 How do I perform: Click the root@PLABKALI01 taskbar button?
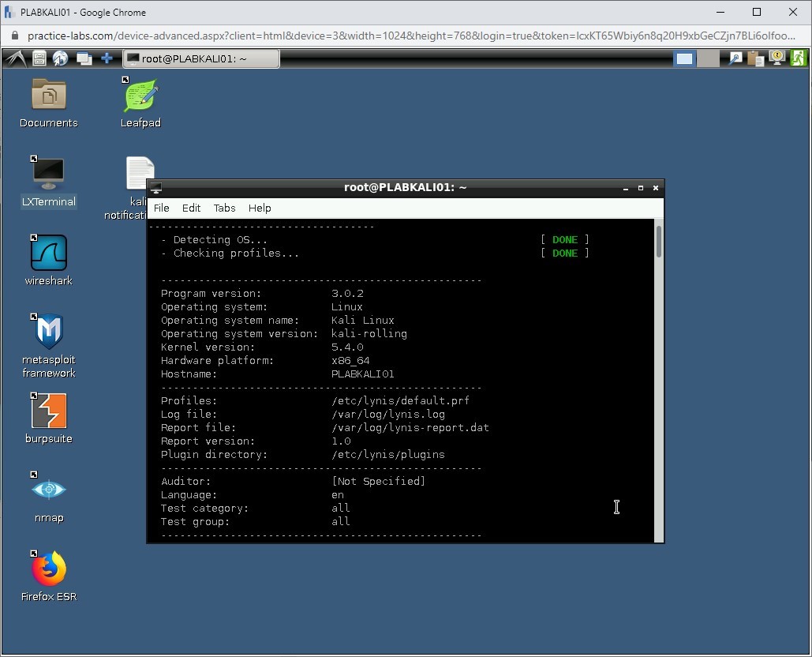click(x=201, y=58)
